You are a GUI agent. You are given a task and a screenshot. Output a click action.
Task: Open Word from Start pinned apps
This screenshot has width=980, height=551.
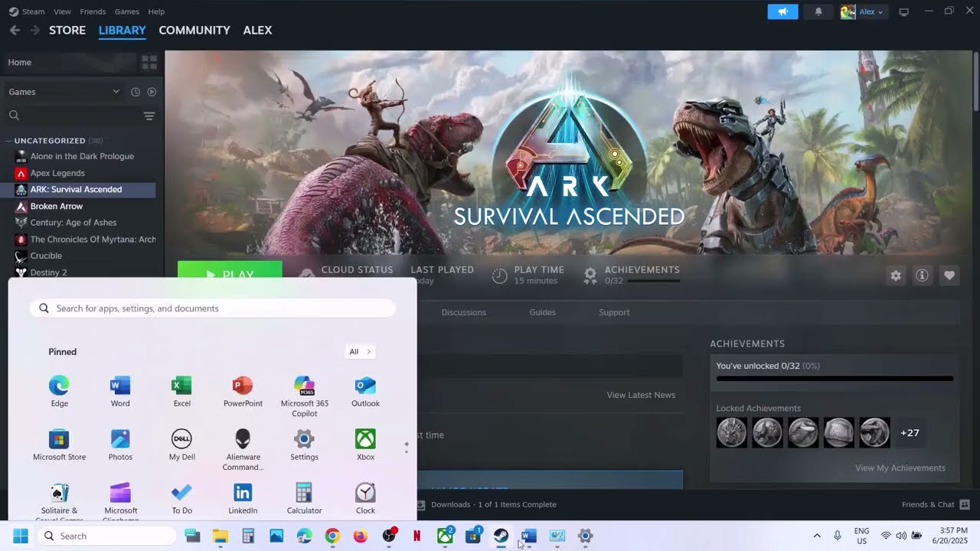[120, 391]
